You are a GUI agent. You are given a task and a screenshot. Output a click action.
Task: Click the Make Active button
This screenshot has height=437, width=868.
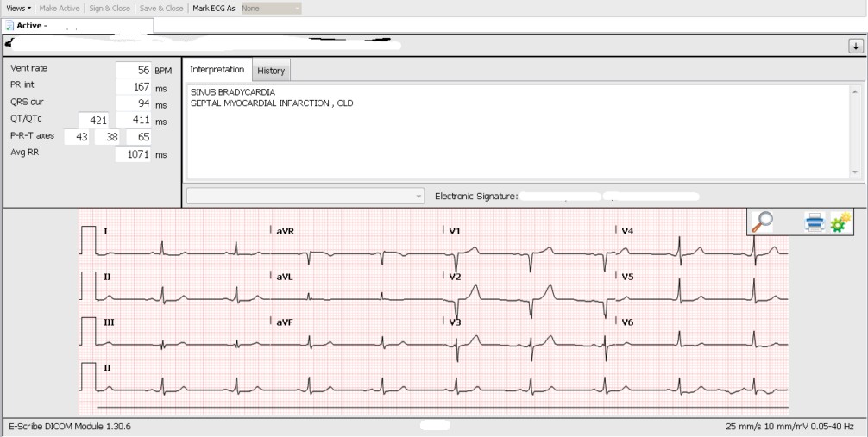60,8
